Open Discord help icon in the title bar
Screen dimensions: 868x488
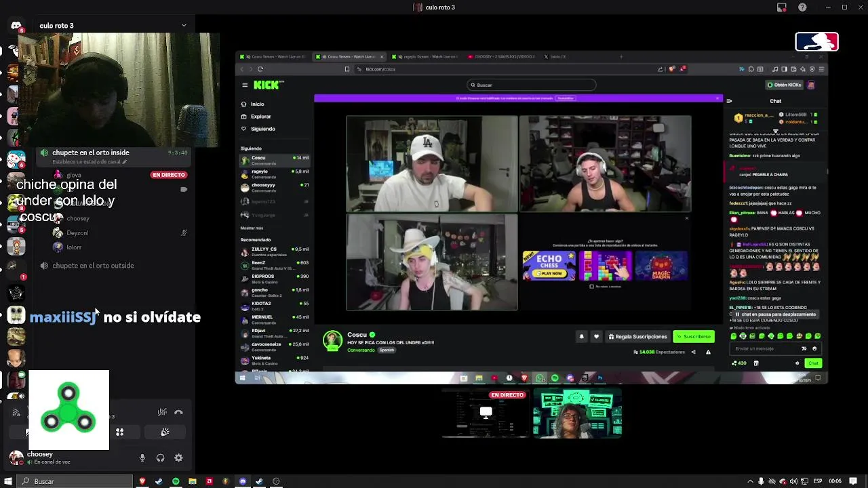(803, 7)
